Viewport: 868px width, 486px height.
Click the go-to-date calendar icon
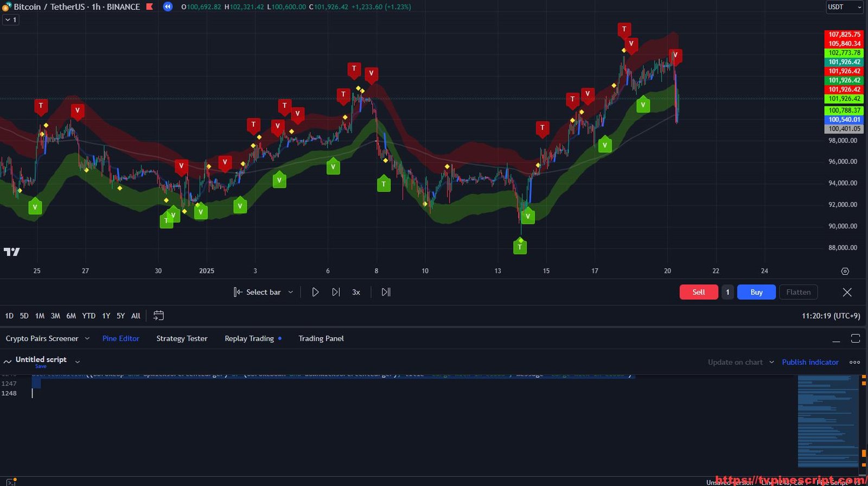(158, 315)
